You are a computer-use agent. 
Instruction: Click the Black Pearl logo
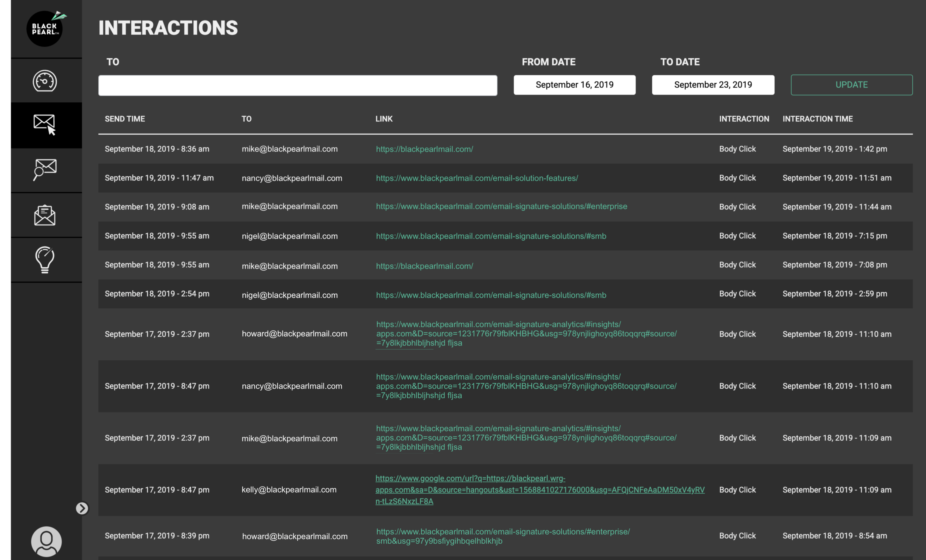[45, 28]
